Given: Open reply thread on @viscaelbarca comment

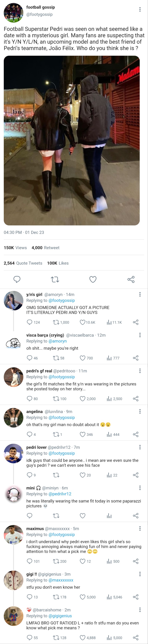Looking at the screenshot, I should (x=30, y=358).
